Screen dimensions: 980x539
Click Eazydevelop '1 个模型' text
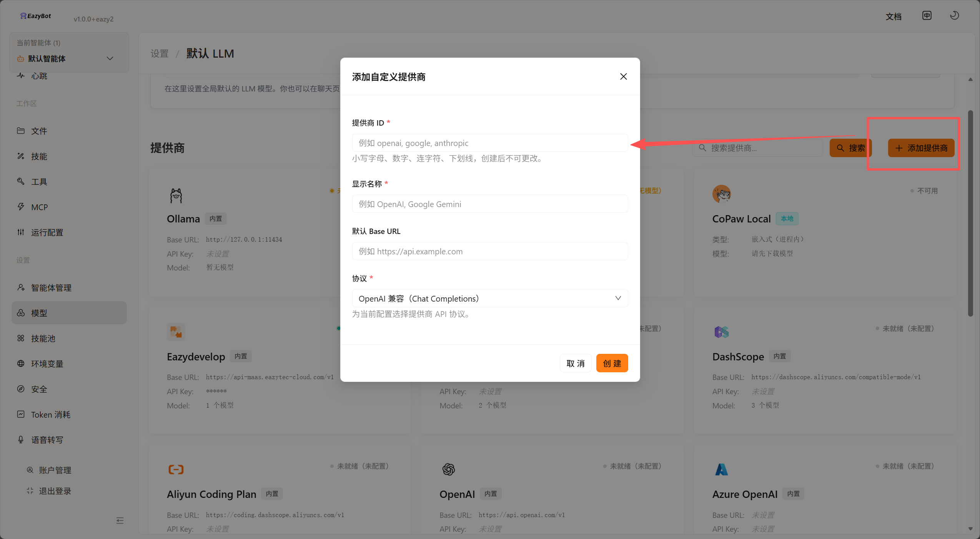click(x=220, y=405)
